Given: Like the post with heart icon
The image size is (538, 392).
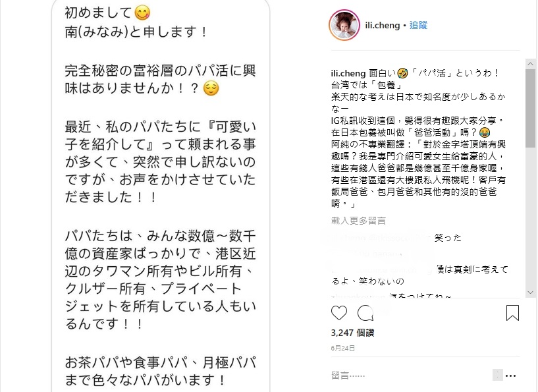Looking at the screenshot, I should (339, 313).
